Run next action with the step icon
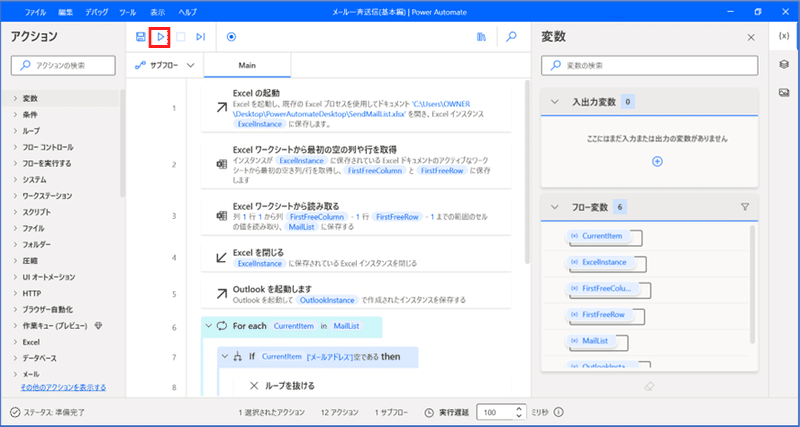 click(x=201, y=37)
